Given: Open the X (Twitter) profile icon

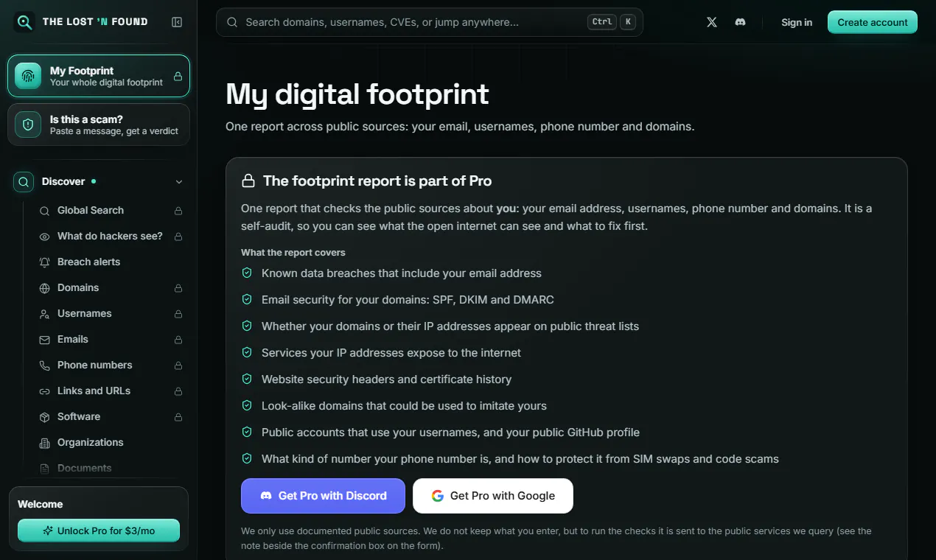Looking at the screenshot, I should [x=712, y=22].
